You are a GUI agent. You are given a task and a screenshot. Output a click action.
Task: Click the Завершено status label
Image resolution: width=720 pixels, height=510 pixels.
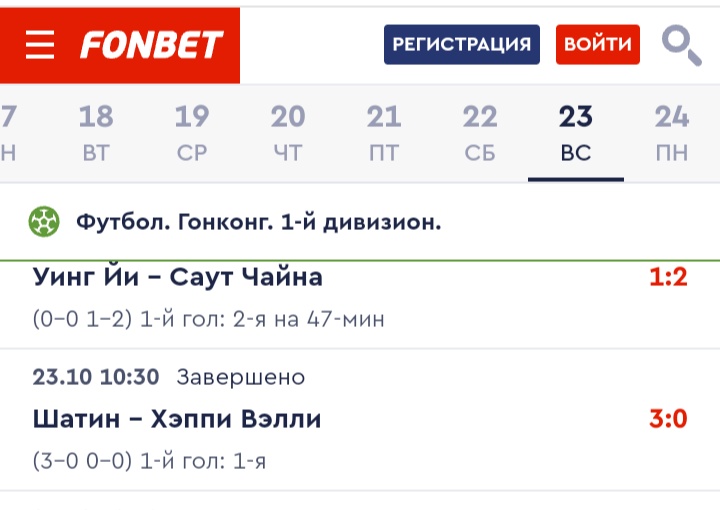240,377
